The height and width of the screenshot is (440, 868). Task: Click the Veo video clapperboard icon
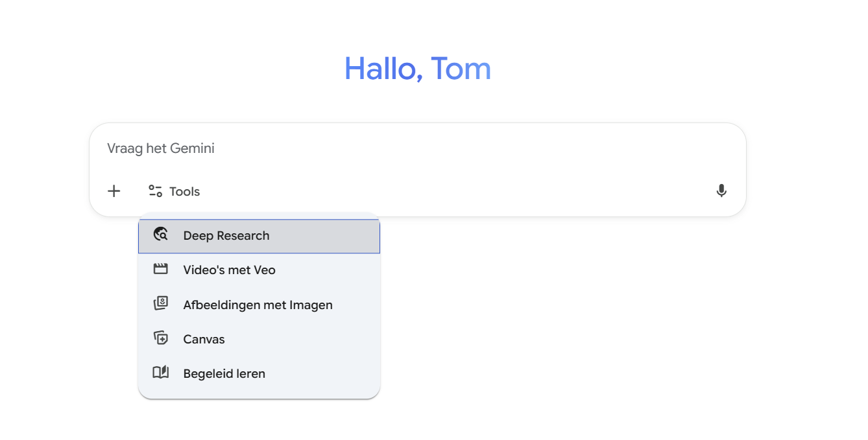tap(160, 270)
